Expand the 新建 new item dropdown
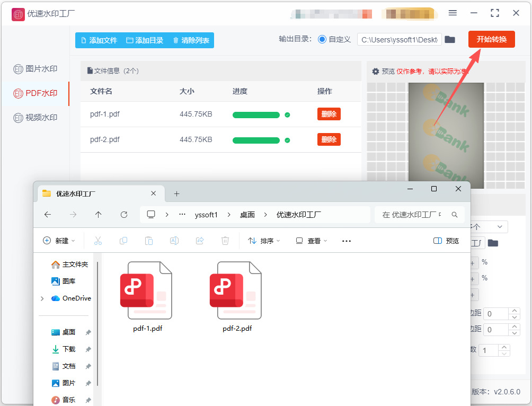The height and width of the screenshot is (406, 532). click(59, 241)
